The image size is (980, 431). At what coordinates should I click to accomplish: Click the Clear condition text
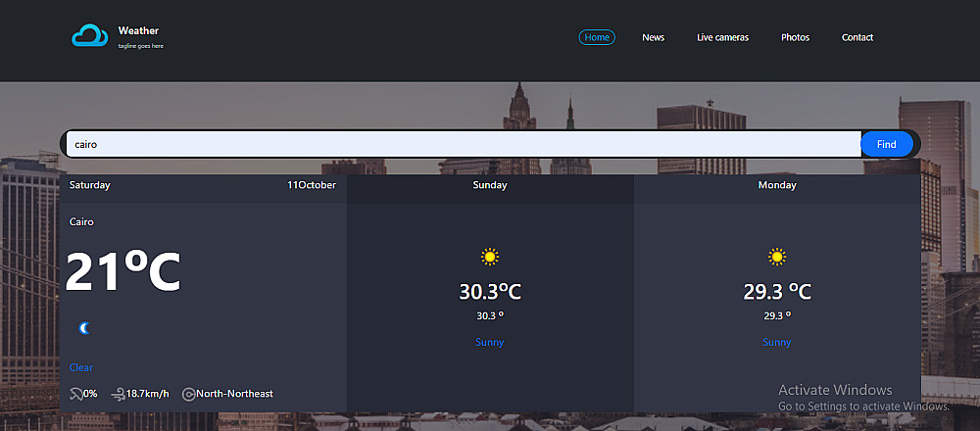pos(80,367)
